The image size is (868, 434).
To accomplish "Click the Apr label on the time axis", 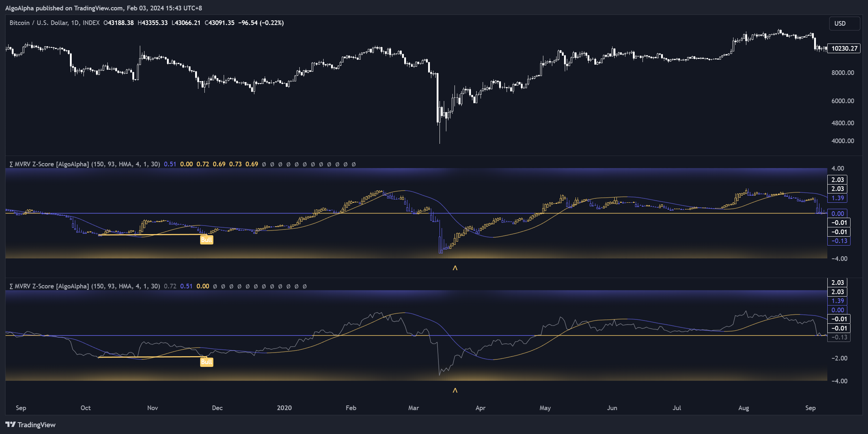I will (x=481, y=408).
